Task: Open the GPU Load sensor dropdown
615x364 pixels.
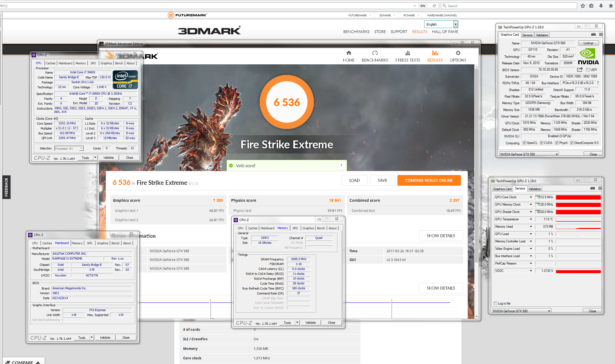Action: coord(530,234)
